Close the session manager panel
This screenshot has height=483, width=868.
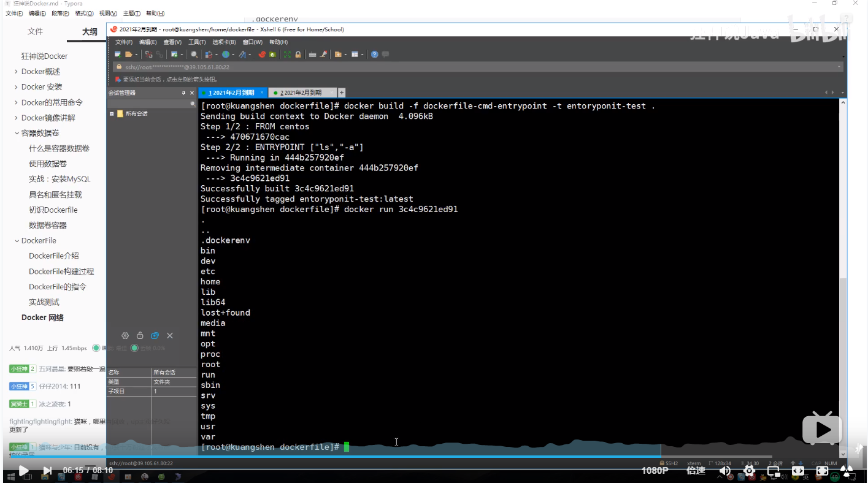[x=192, y=93]
